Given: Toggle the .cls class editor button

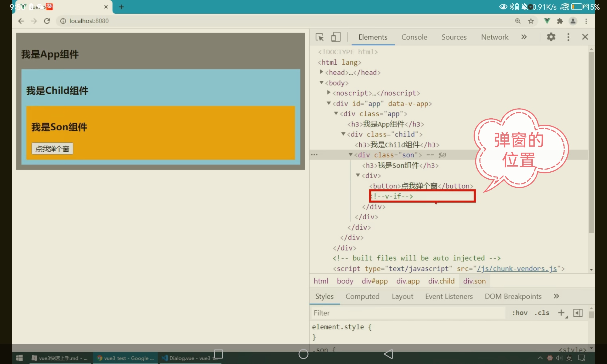Looking at the screenshot, I should 542,313.
